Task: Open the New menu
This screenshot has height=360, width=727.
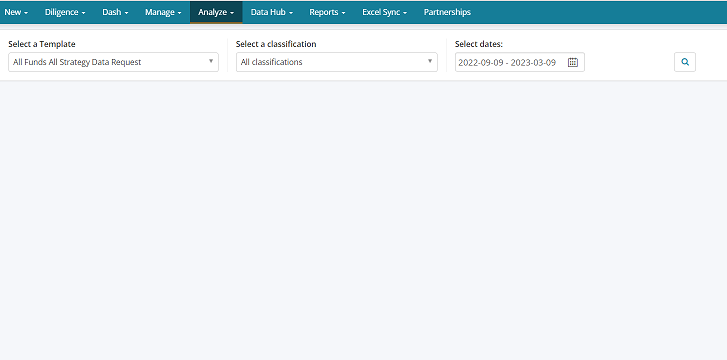Action: pos(16,13)
